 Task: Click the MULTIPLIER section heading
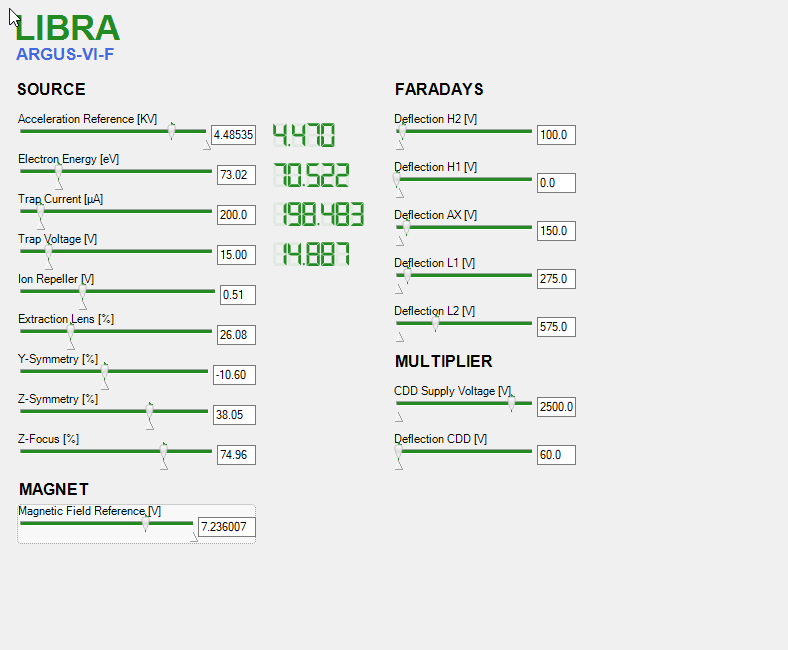click(x=444, y=361)
